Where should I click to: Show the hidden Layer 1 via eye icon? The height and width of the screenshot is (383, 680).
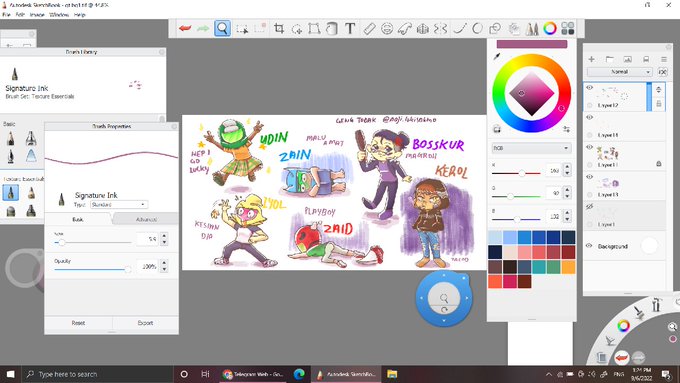tap(589, 207)
